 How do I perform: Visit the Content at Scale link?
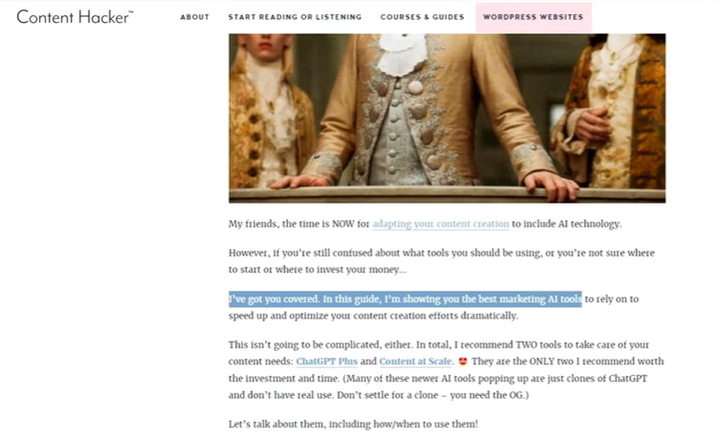tap(416, 361)
